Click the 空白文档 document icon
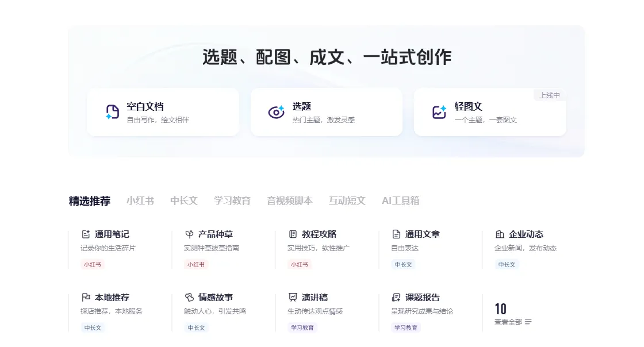The image size is (644, 347). point(113,112)
